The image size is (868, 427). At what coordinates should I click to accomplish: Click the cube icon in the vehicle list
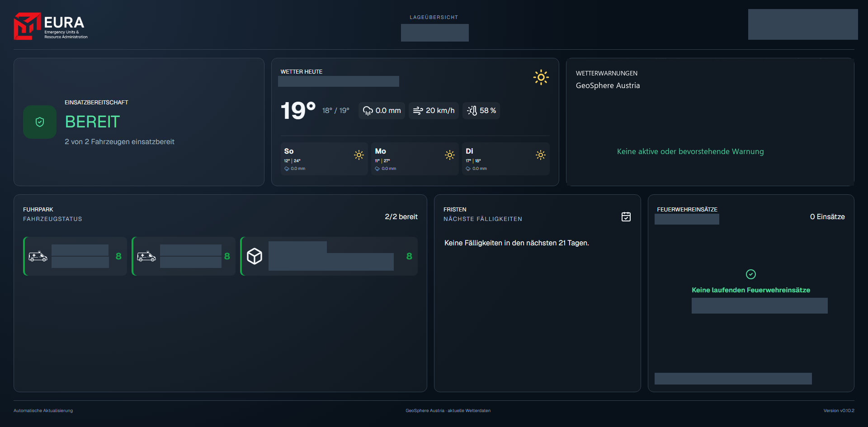(255, 256)
